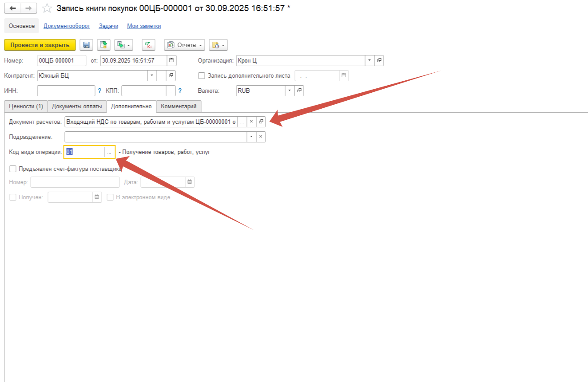Switch to the Документы оплаты tab

point(77,106)
